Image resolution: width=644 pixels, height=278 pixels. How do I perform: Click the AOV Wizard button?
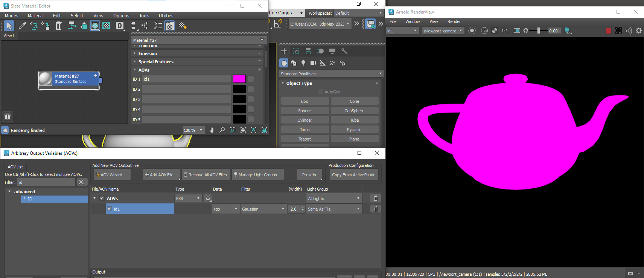coord(112,175)
